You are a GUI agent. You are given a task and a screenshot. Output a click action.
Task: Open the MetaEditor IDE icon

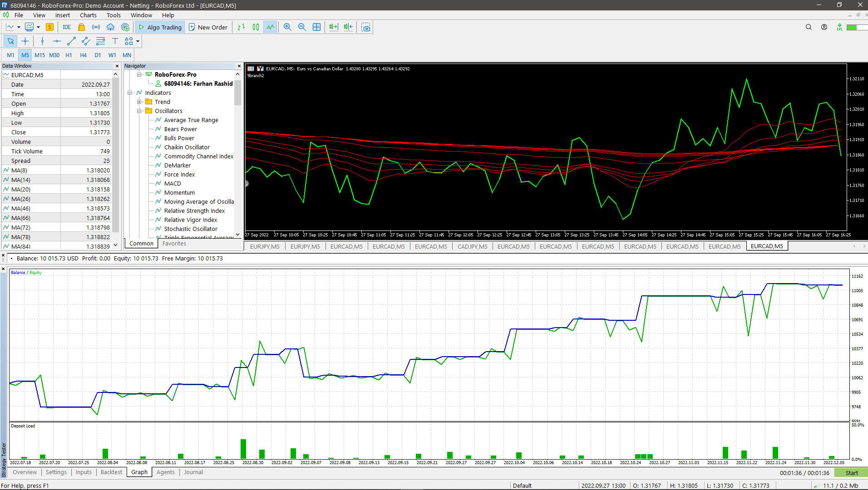pyautogui.click(x=67, y=27)
